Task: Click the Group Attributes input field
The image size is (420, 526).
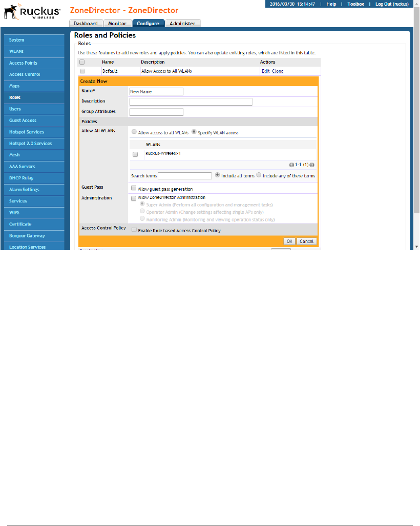Action: [156, 112]
